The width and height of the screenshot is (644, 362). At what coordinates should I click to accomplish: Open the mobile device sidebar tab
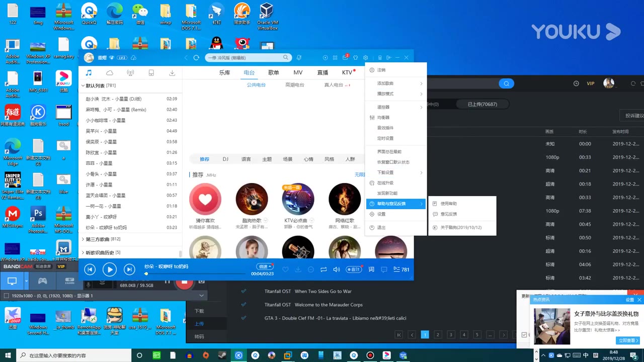click(x=151, y=73)
